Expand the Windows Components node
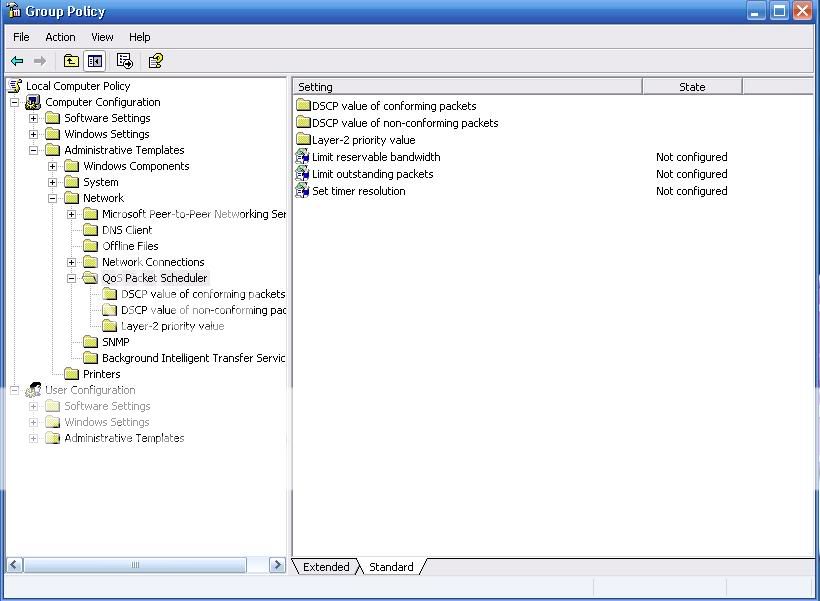The image size is (820, 601). point(52,166)
